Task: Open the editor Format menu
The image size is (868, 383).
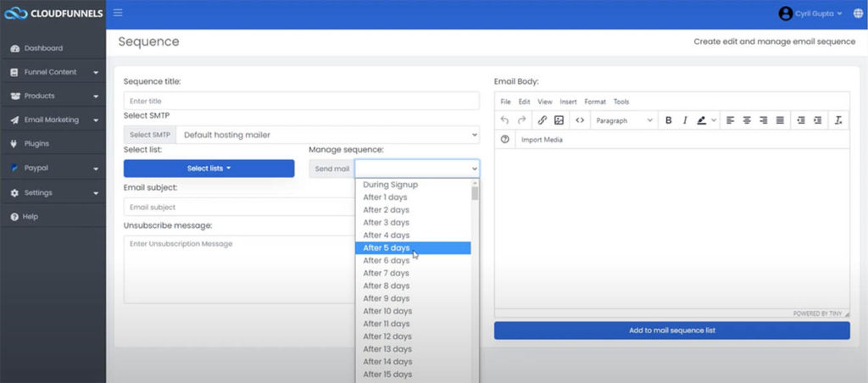Action: point(595,102)
